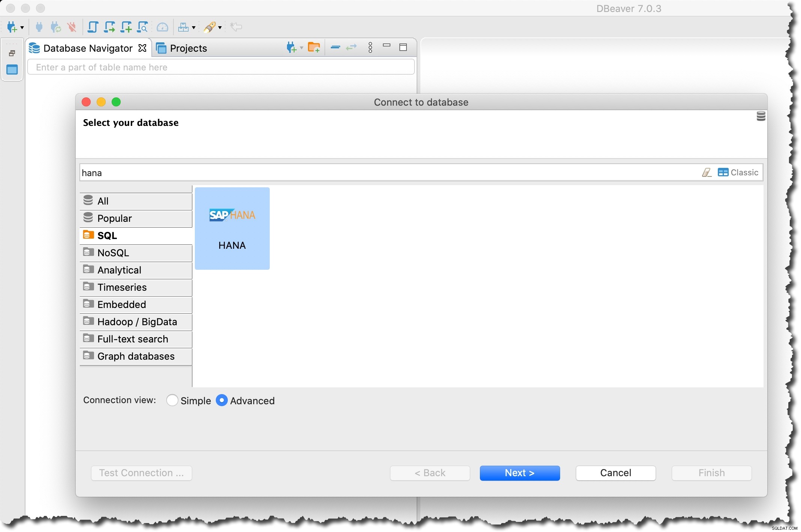Click the Reconnect plug icon with green arrows

coord(55,27)
